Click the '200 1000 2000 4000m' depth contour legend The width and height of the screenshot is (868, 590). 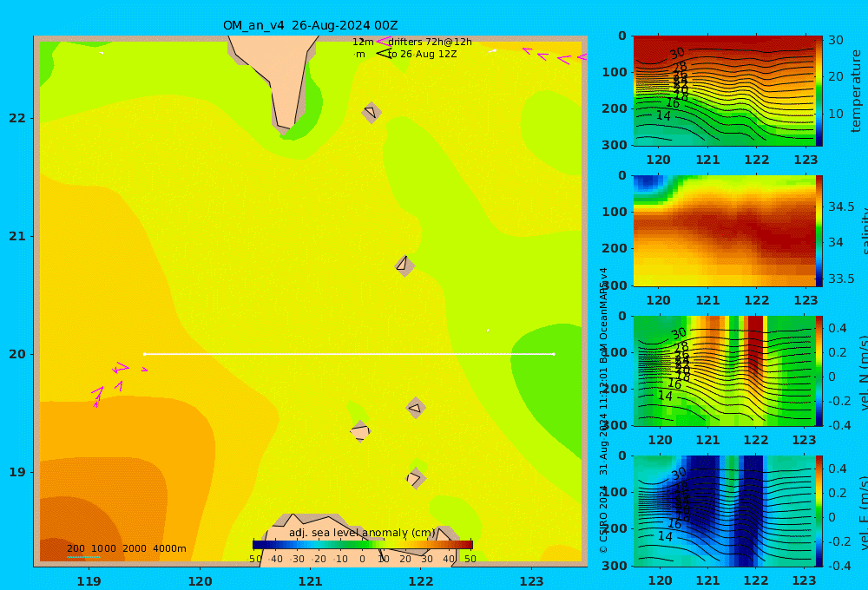[126, 548]
